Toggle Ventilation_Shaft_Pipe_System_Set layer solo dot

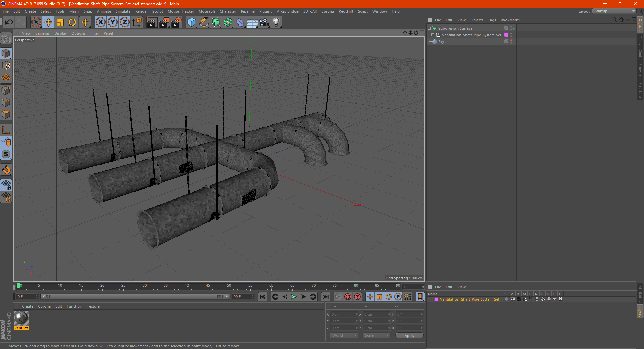point(506,299)
